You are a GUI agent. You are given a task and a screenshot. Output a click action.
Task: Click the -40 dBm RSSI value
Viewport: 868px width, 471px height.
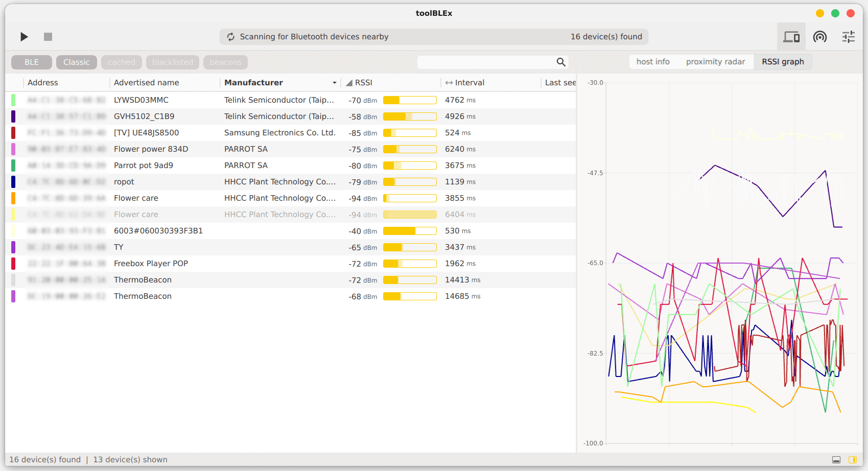[363, 231]
